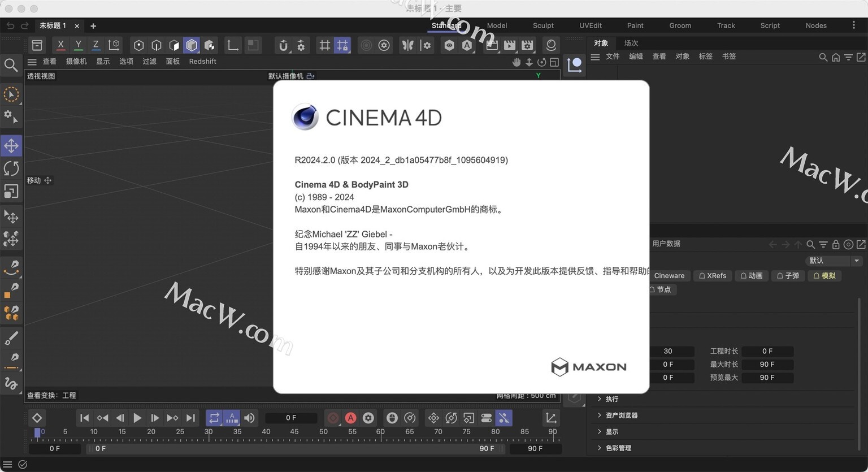Select Texture mode checkered cube icon

click(209, 45)
